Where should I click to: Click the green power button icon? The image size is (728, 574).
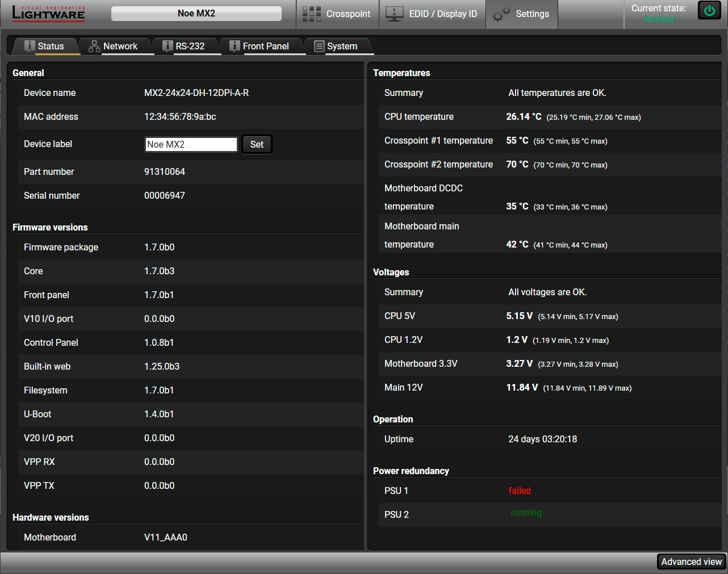click(x=709, y=10)
